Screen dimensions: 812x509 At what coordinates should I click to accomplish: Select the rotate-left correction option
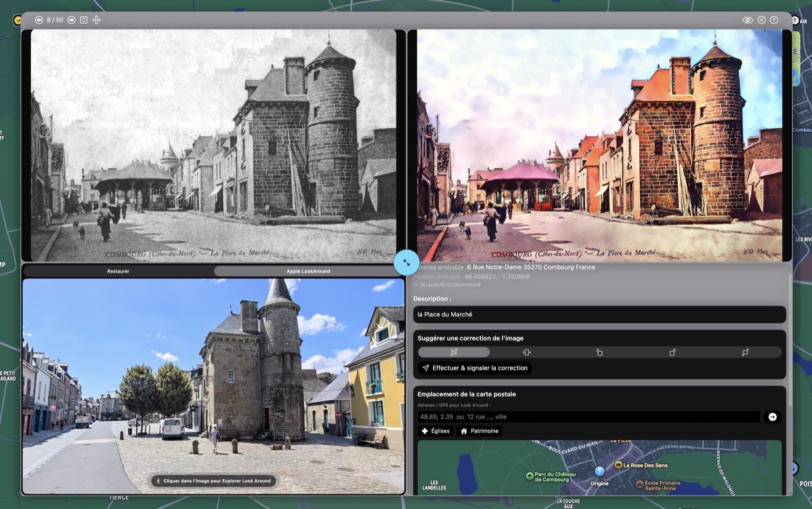point(599,352)
